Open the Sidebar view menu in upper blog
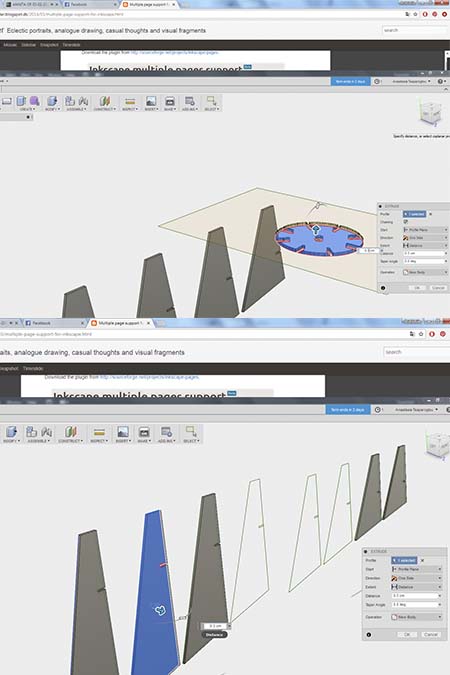Image resolution: width=450 pixels, height=675 pixels. (x=29, y=45)
